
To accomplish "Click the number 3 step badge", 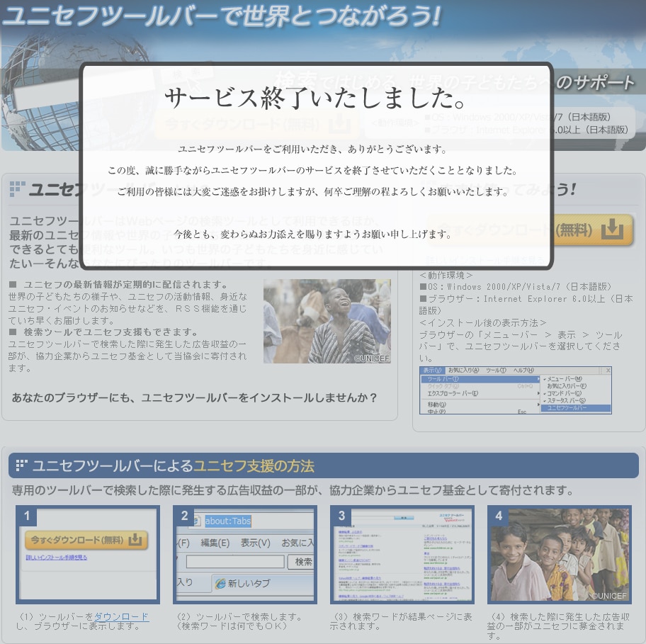I will click(341, 516).
